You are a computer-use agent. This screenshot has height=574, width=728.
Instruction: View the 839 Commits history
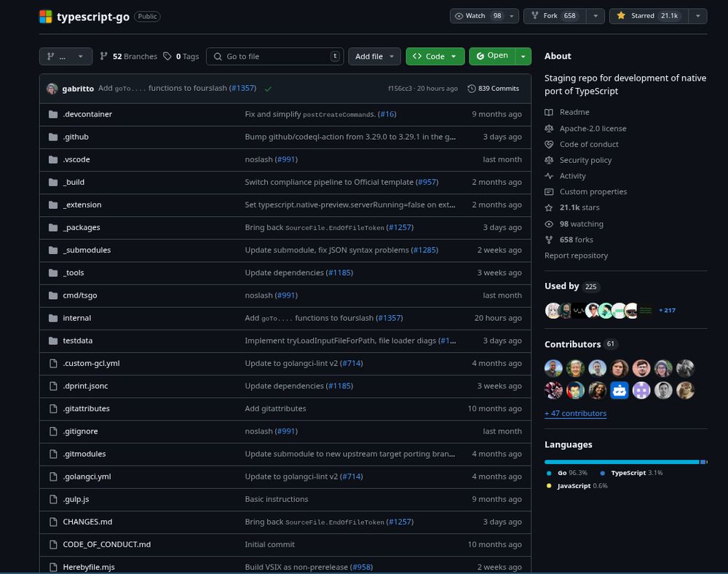pos(493,89)
